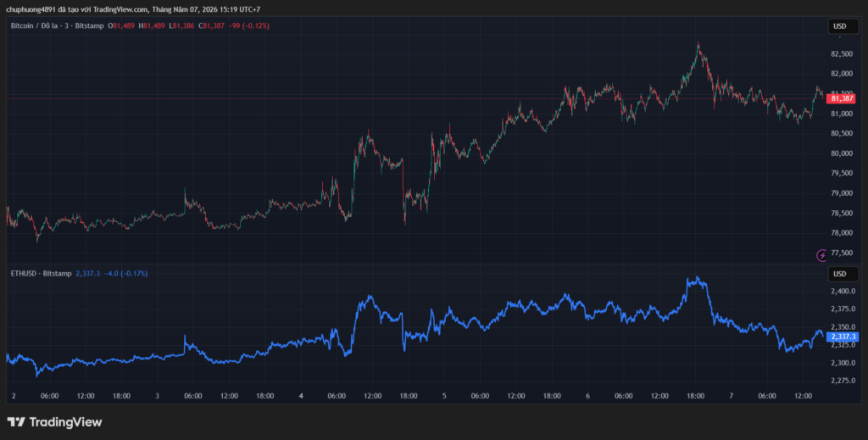The width and height of the screenshot is (868, 440).
Task: Click the ETHUSD −4.0 (−0.17%) change value
Action: (126, 273)
